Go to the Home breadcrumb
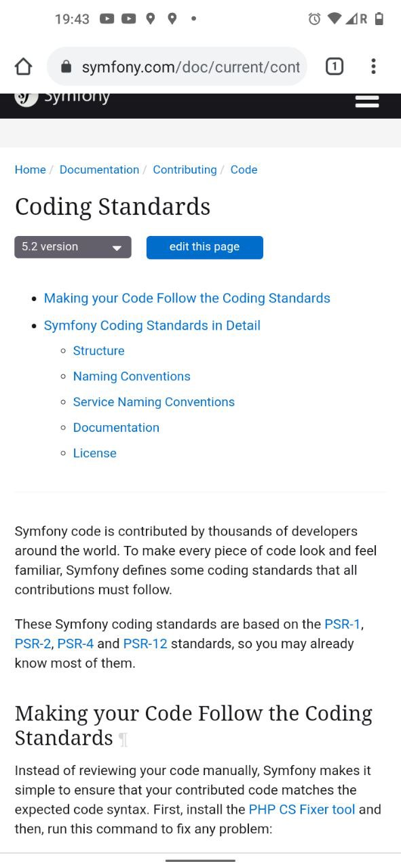 point(31,170)
